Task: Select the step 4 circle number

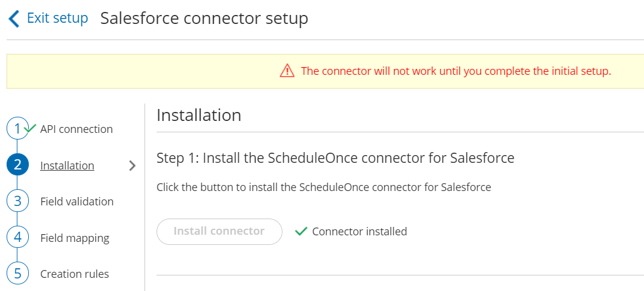Action: [17, 238]
